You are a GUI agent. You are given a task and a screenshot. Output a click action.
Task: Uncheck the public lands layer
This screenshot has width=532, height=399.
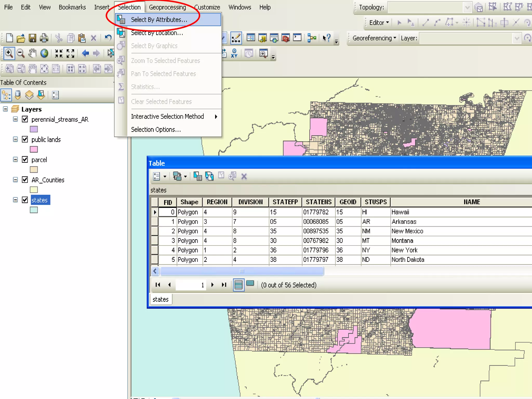pos(25,139)
